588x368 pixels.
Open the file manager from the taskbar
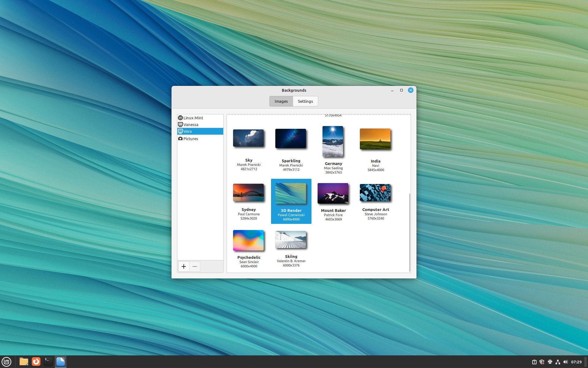pyautogui.click(x=23, y=361)
